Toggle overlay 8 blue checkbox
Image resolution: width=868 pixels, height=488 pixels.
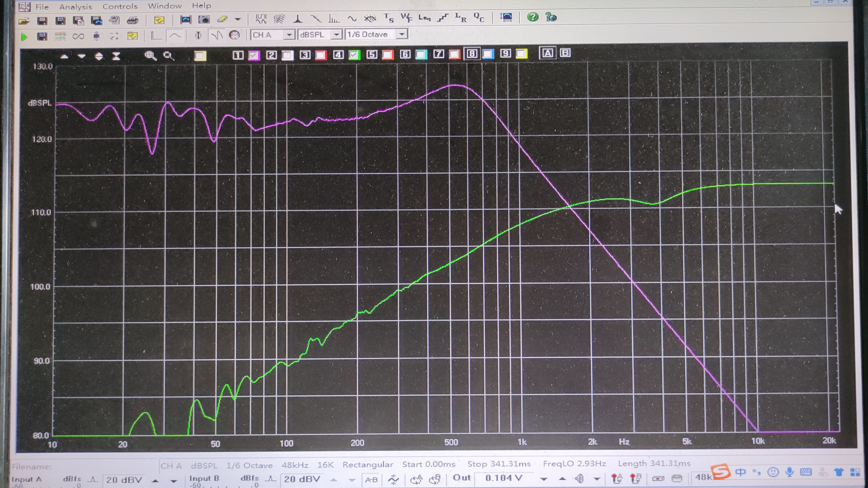coord(488,53)
